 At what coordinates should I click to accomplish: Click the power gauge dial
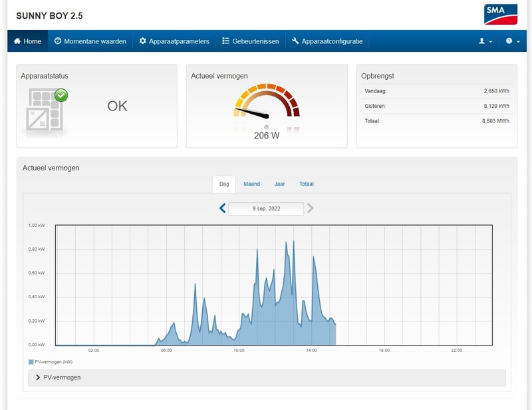(267, 101)
